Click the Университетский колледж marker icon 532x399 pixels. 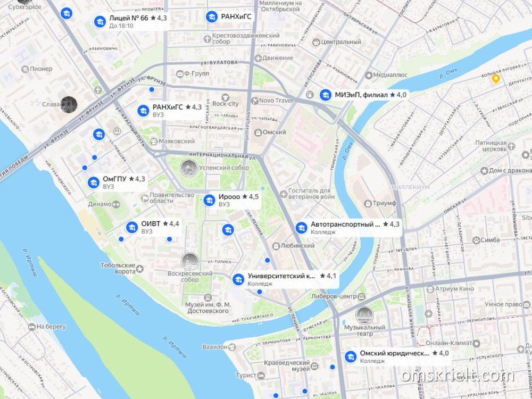[238, 280]
